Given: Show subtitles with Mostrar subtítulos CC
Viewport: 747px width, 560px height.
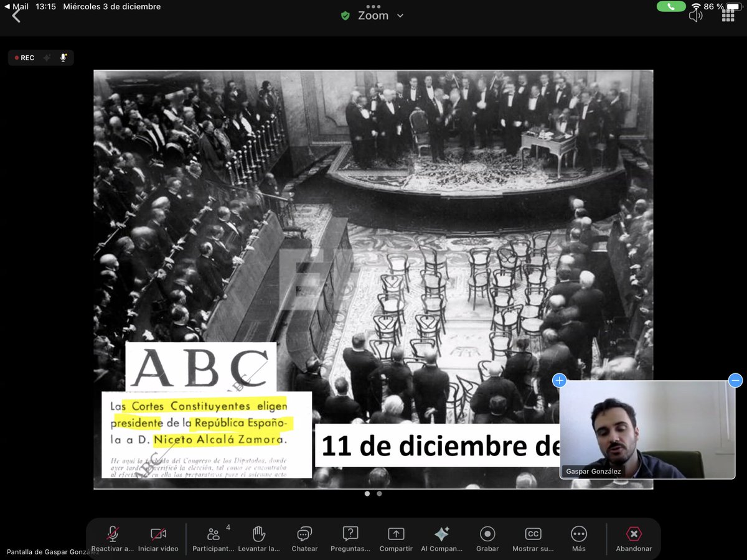Looking at the screenshot, I should 533,539.
